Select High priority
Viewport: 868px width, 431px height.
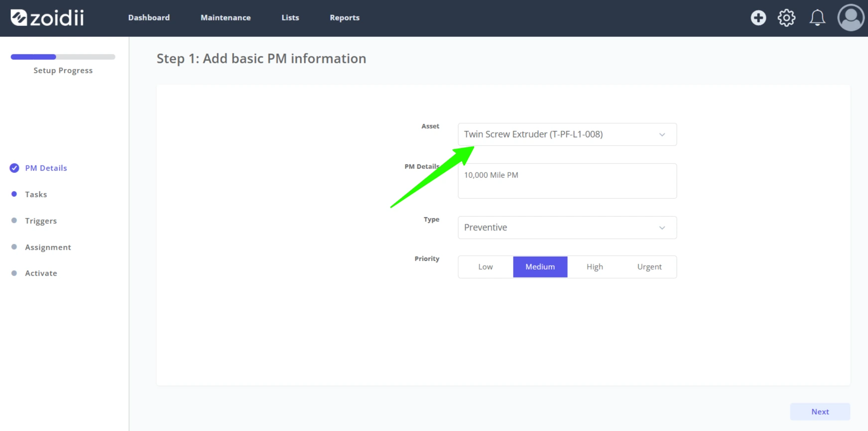595,267
